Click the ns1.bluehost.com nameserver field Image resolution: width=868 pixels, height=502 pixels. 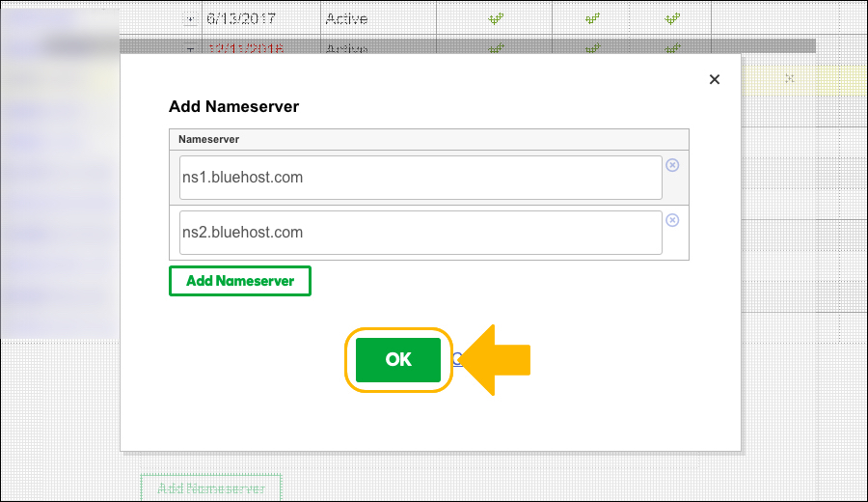(420, 178)
